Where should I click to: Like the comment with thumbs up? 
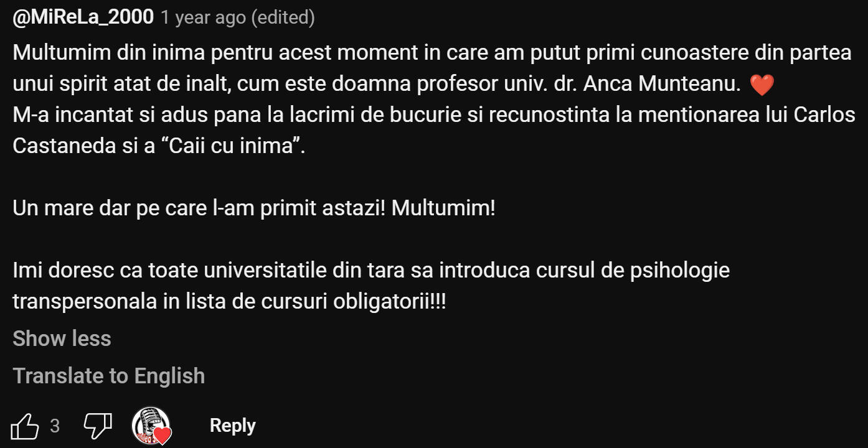(x=26, y=426)
